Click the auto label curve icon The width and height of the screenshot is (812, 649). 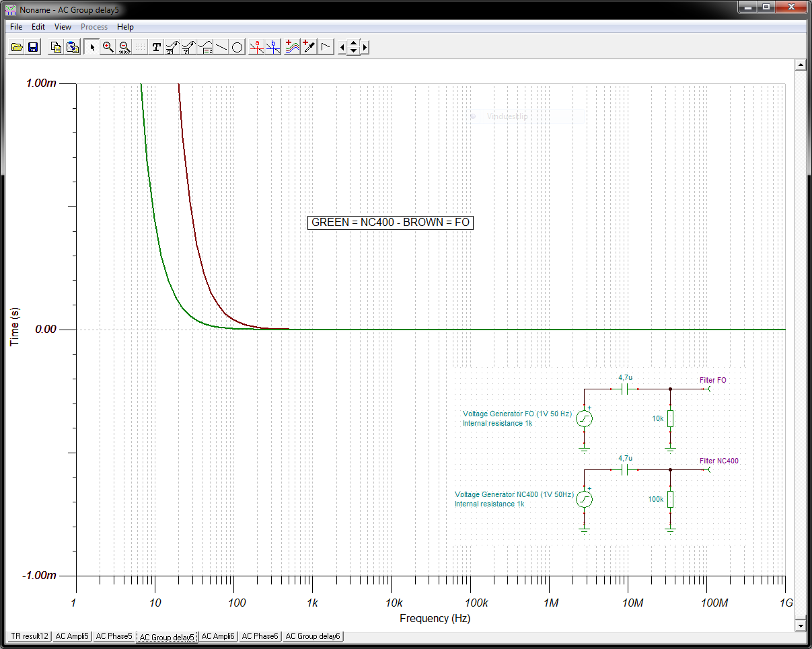(173, 47)
